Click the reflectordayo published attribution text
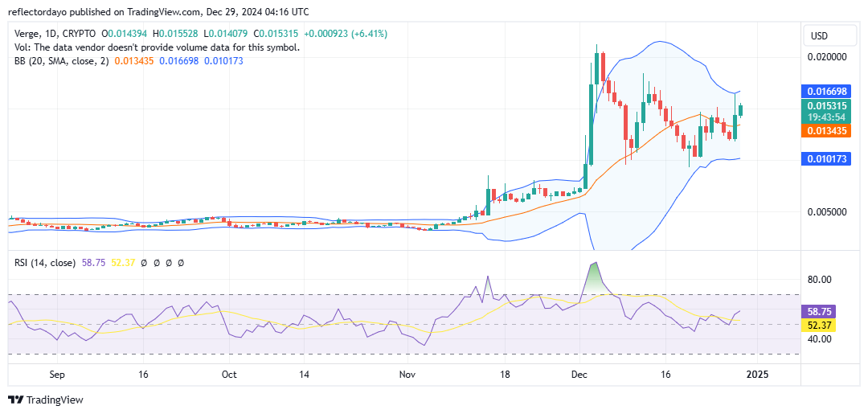Screen dimensions: 868x414 [x=158, y=11]
